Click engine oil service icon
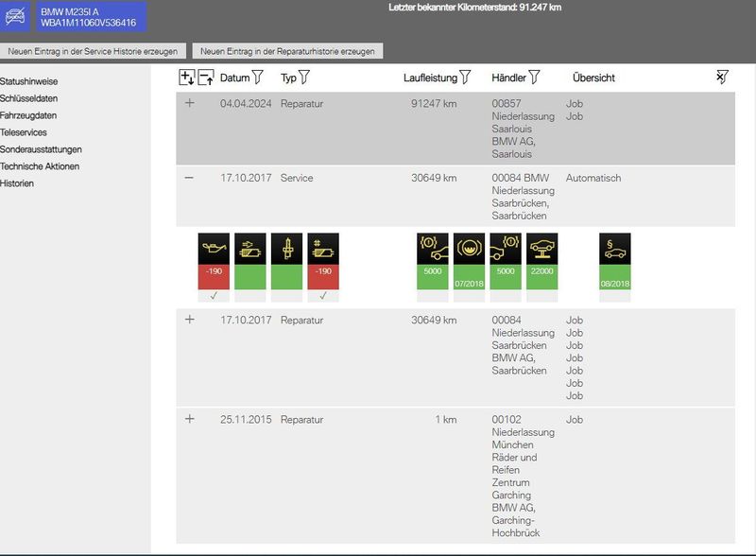 coord(214,249)
